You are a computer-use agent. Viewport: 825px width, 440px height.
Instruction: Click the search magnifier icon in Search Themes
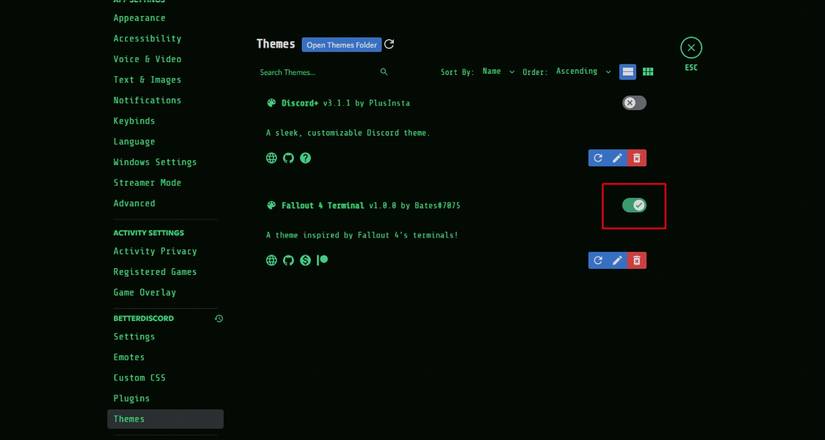point(384,72)
